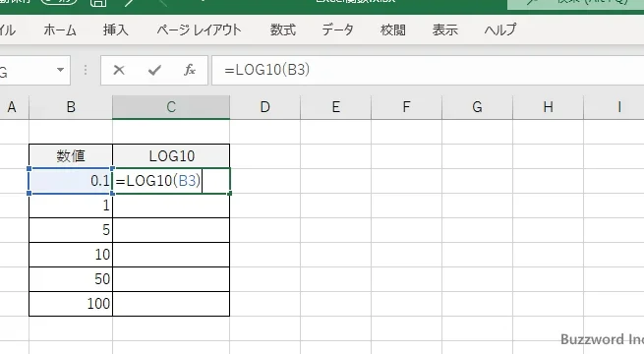The width and height of the screenshot is (644, 354).
Task: Open the ヘルプ ribbon tab
Action: [x=500, y=29]
